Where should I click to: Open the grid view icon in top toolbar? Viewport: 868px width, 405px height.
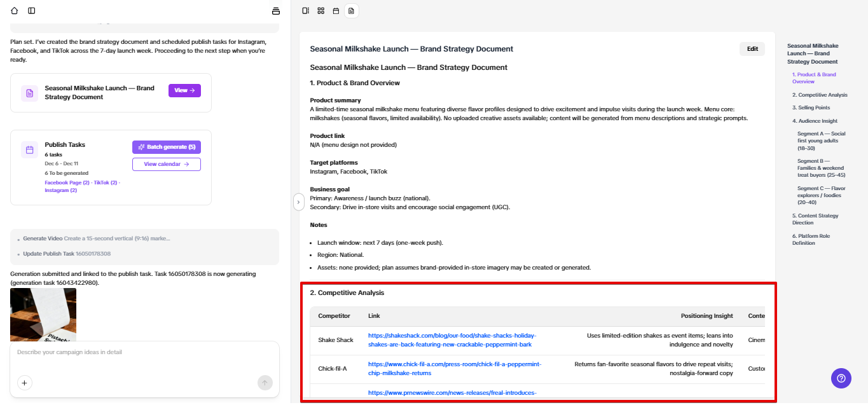tap(320, 10)
